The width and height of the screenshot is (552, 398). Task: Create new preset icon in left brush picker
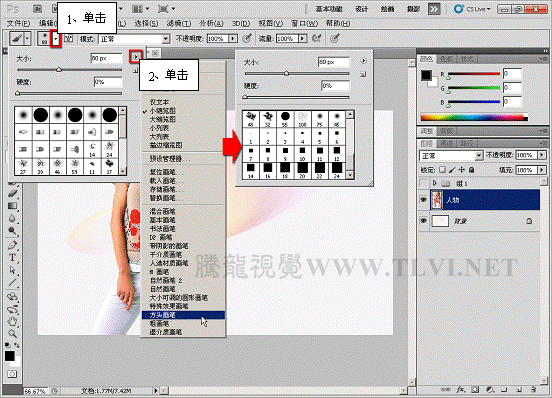pos(135,71)
